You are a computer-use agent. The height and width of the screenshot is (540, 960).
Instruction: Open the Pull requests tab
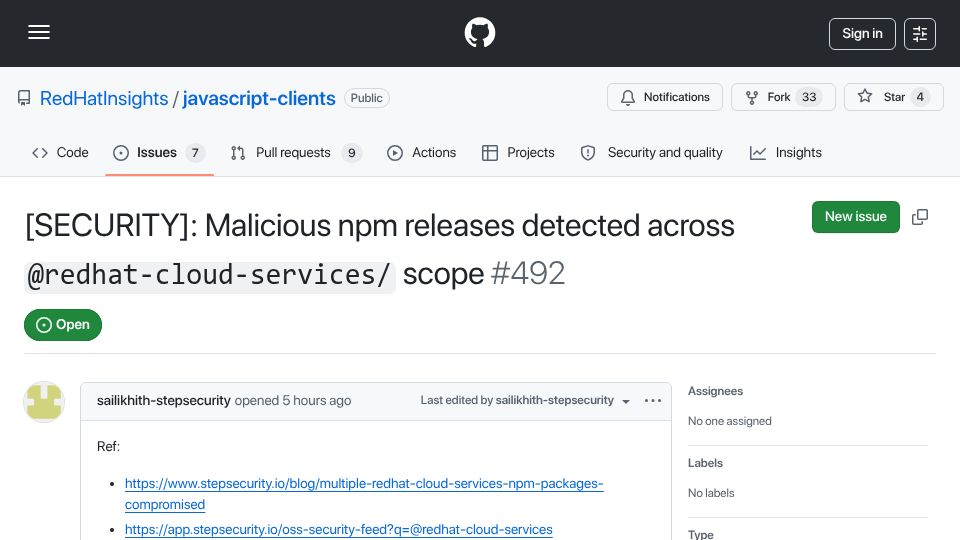click(296, 152)
